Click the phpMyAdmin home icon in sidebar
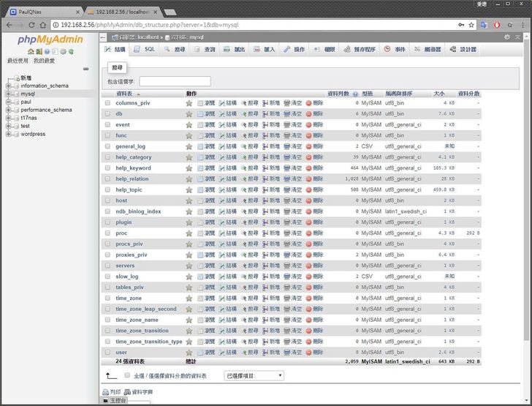The image size is (532, 406). [x=30, y=52]
